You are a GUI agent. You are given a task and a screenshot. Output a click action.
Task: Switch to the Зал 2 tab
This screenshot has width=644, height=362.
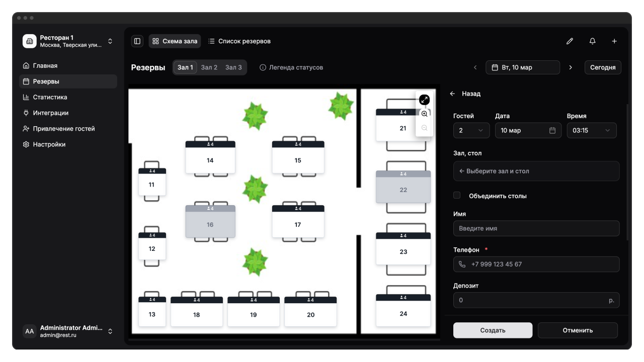[x=209, y=67]
